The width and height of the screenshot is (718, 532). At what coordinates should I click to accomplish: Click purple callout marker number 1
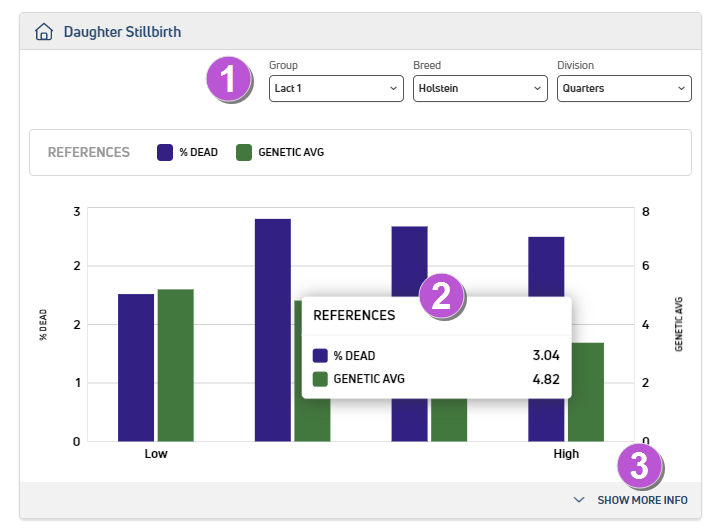point(229,79)
